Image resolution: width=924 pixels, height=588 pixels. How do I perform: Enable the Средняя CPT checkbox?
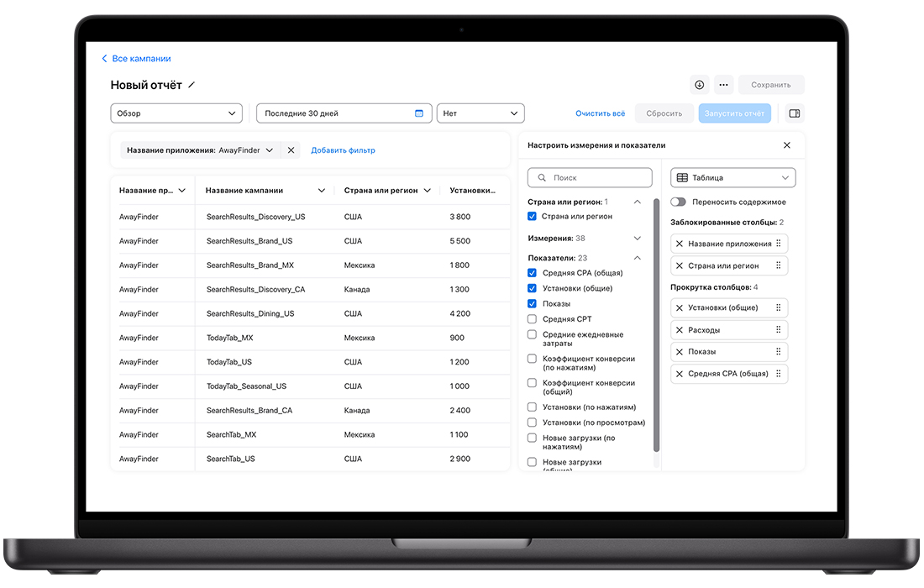pos(532,319)
